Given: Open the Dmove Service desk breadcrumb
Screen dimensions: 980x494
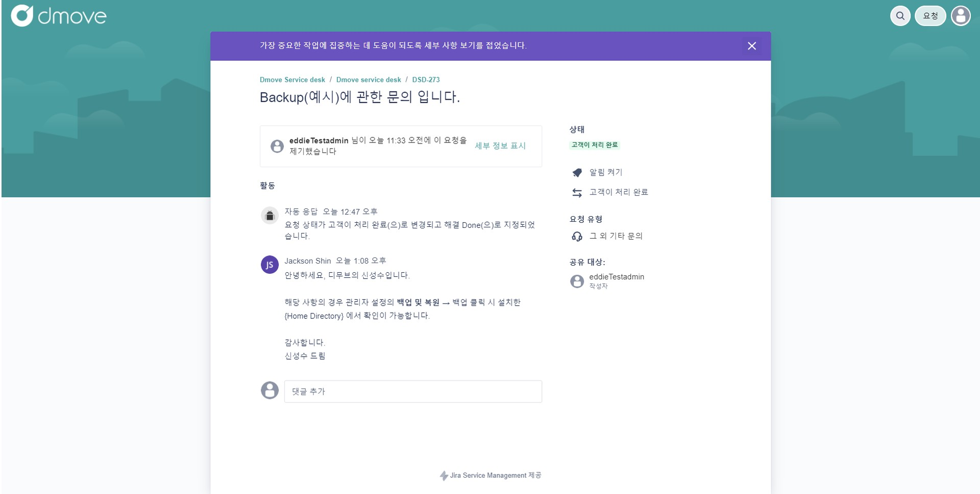Looking at the screenshot, I should 292,80.
